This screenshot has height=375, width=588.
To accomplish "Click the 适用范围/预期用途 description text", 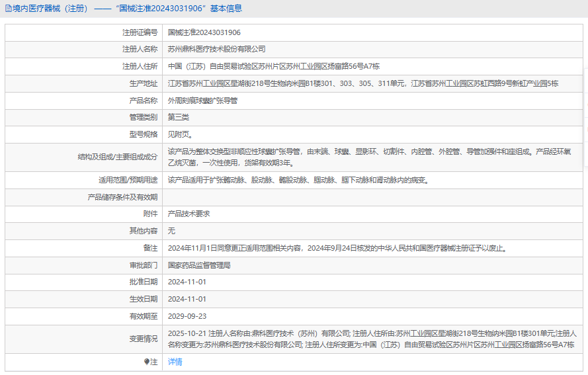I will coord(298,180).
